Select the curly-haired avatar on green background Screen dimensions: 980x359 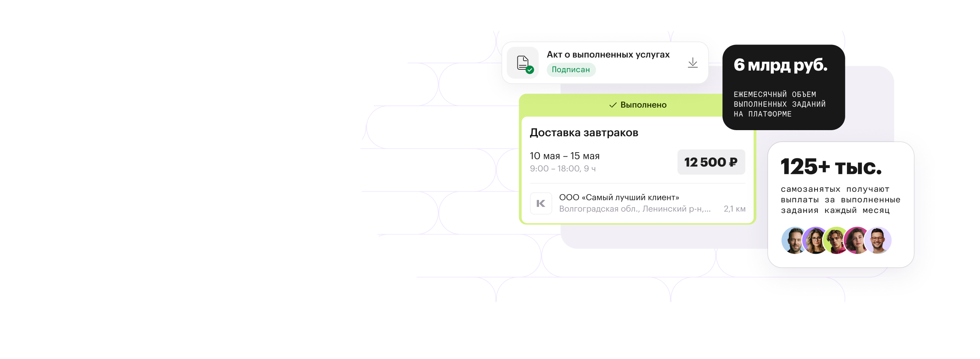(835, 241)
